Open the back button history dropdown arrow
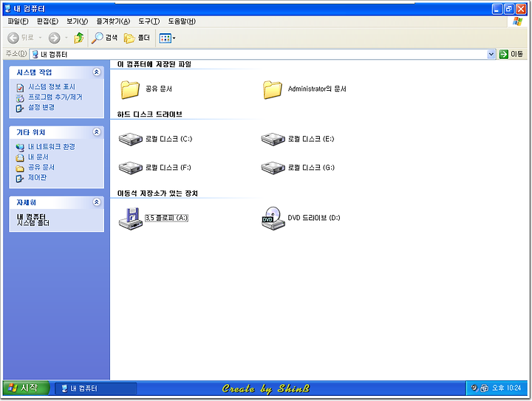Image resolution: width=532 pixels, height=401 pixels. (x=40, y=38)
